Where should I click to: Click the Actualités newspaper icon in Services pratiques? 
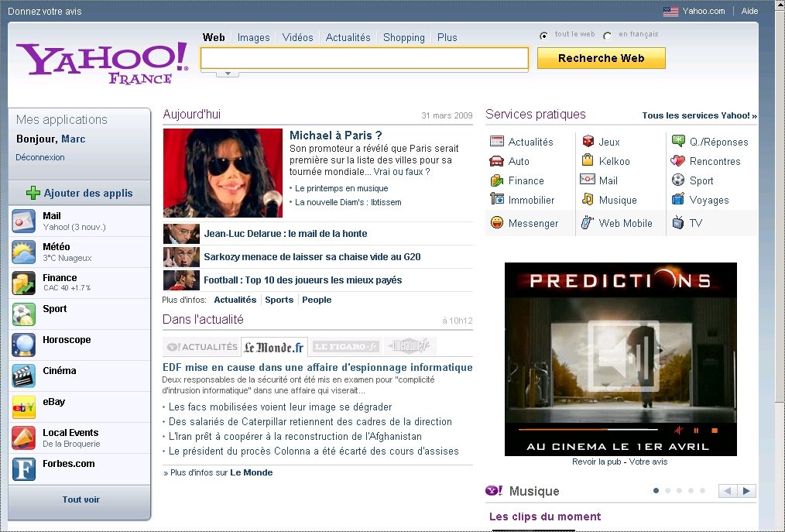click(x=497, y=141)
